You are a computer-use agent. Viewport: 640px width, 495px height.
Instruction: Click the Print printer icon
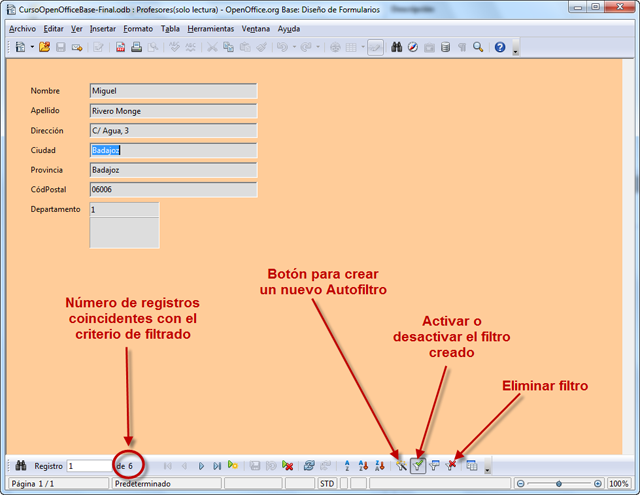click(x=136, y=47)
